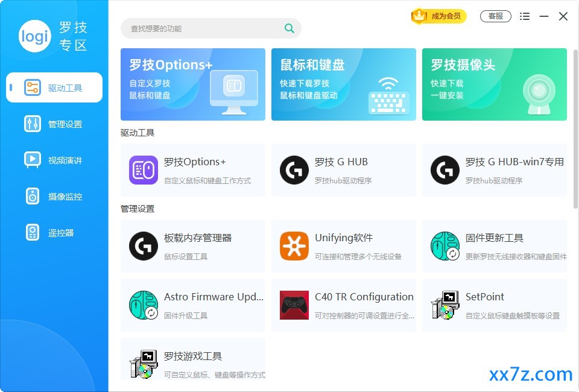
Task: Click the logi logo in sidebar
Action: 35,36
